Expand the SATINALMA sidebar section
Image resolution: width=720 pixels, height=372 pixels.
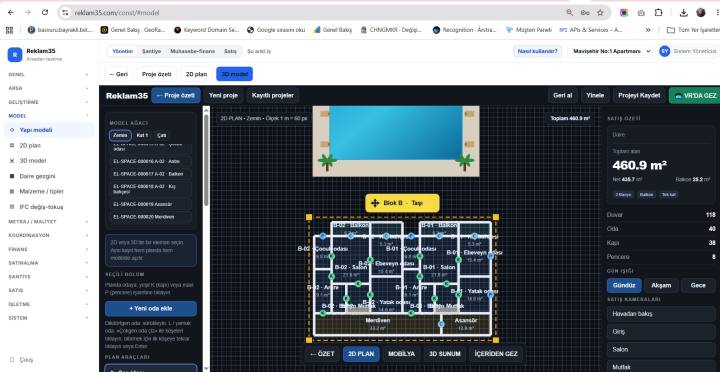pos(48,263)
